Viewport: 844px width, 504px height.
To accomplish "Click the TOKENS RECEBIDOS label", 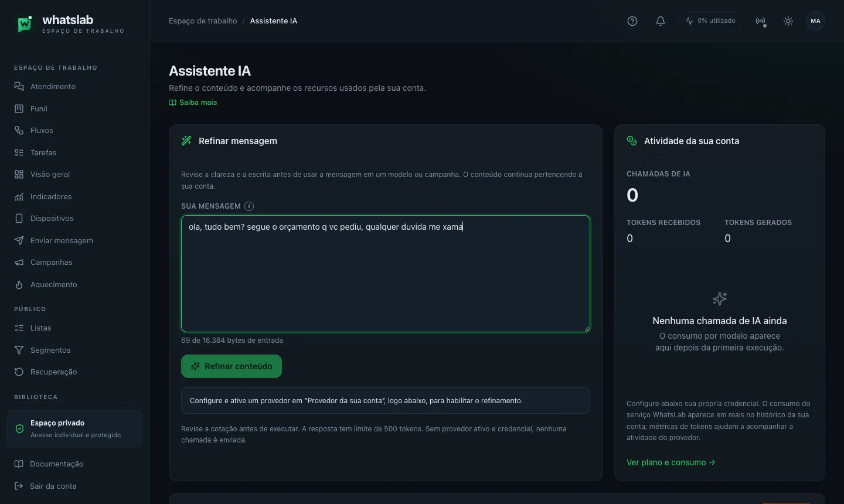I will coord(663,223).
